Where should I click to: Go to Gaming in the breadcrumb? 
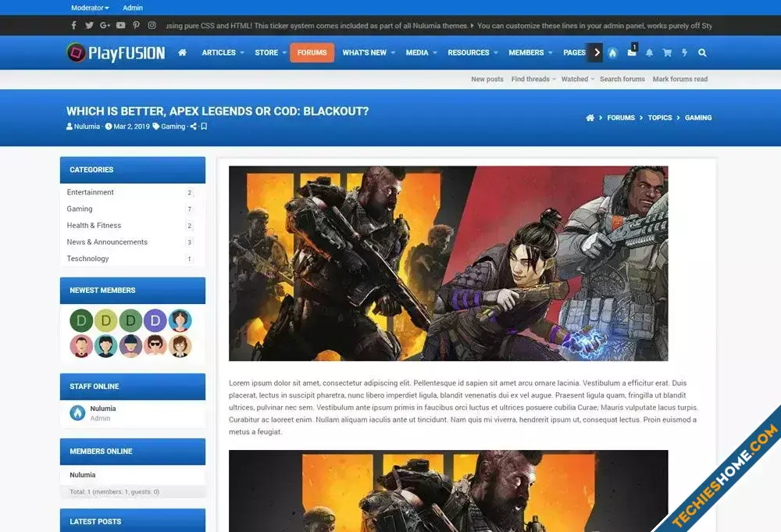coord(698,117)
